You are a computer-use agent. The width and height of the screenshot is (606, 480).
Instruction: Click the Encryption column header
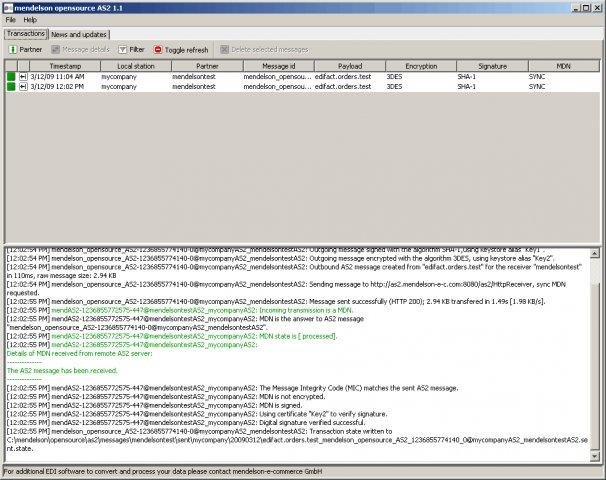point(421,65)
